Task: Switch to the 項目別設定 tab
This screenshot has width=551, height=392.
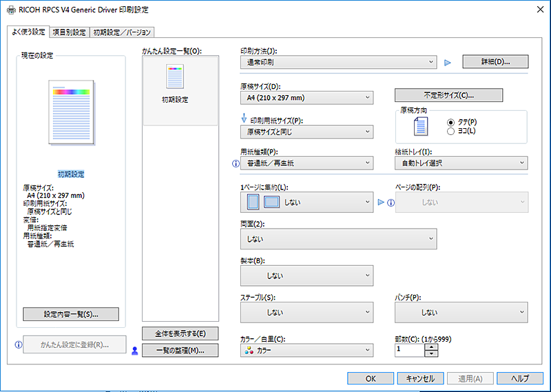Action: click(x=70, y=32)
